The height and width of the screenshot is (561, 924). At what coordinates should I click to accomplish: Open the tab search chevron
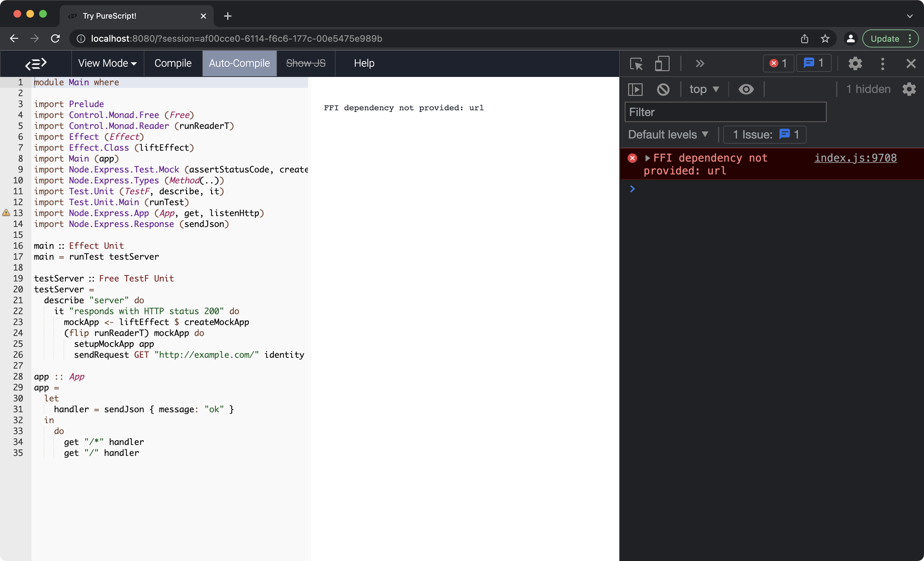coord(910,16)
